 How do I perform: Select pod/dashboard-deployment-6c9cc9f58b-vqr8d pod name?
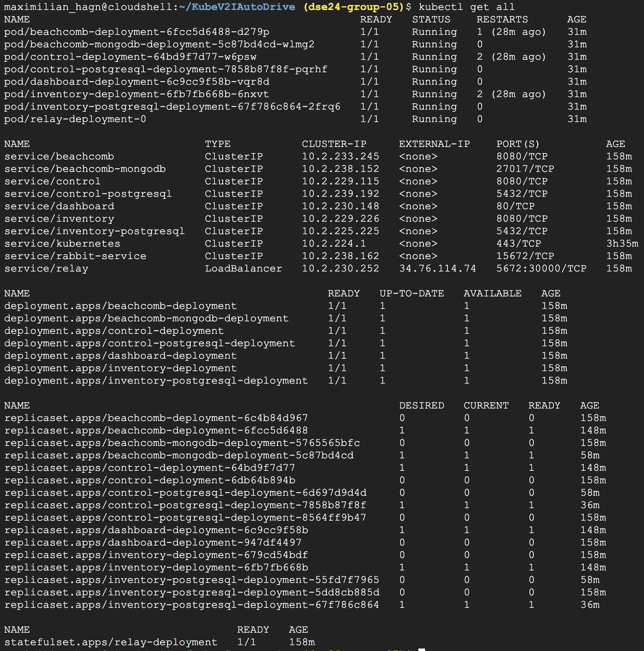(137, 82)
